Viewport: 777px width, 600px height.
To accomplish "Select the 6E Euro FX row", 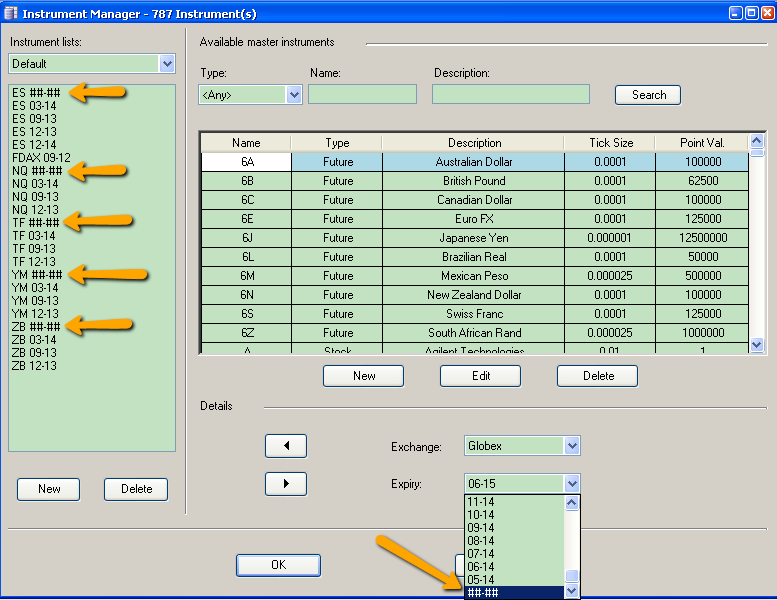I will (475, 219).
